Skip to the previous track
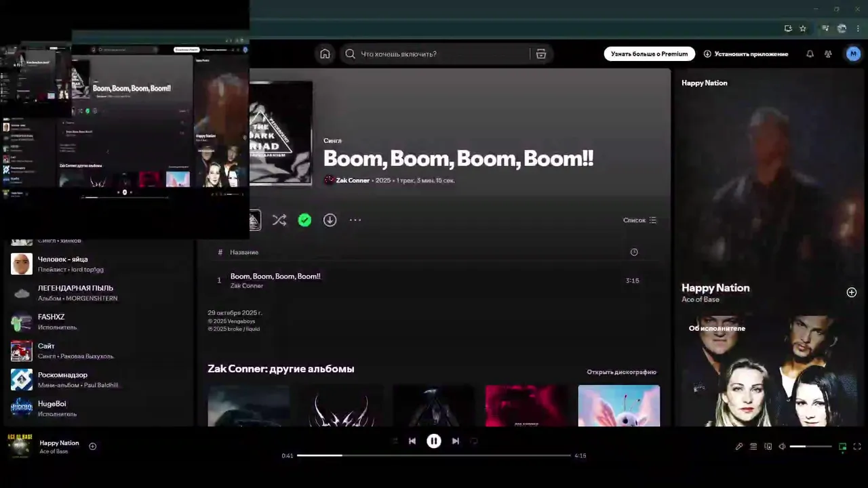868x488 pixels. pyautogui.click(x=412, y=441)
